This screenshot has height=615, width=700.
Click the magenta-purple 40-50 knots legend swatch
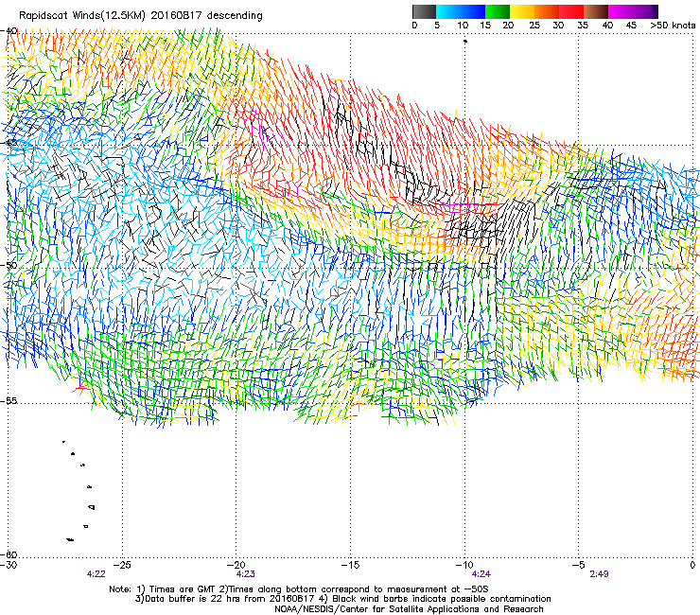click(633, 11)
